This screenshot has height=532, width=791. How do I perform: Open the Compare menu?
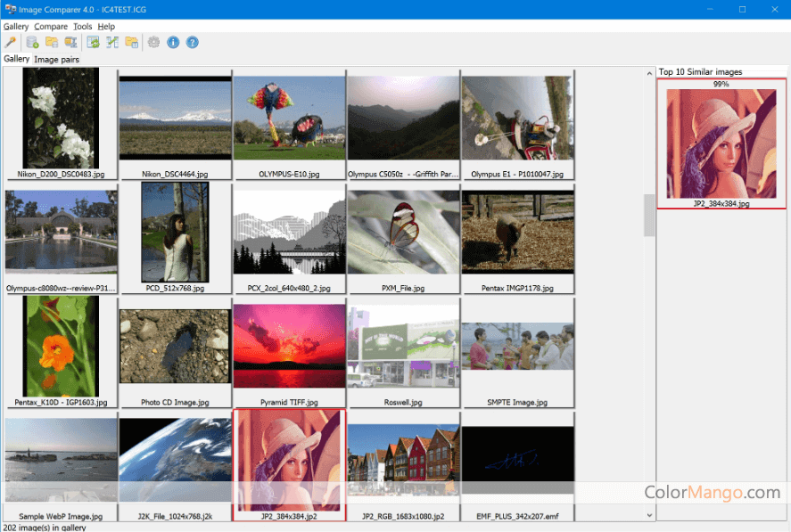[x=51, y=27]
